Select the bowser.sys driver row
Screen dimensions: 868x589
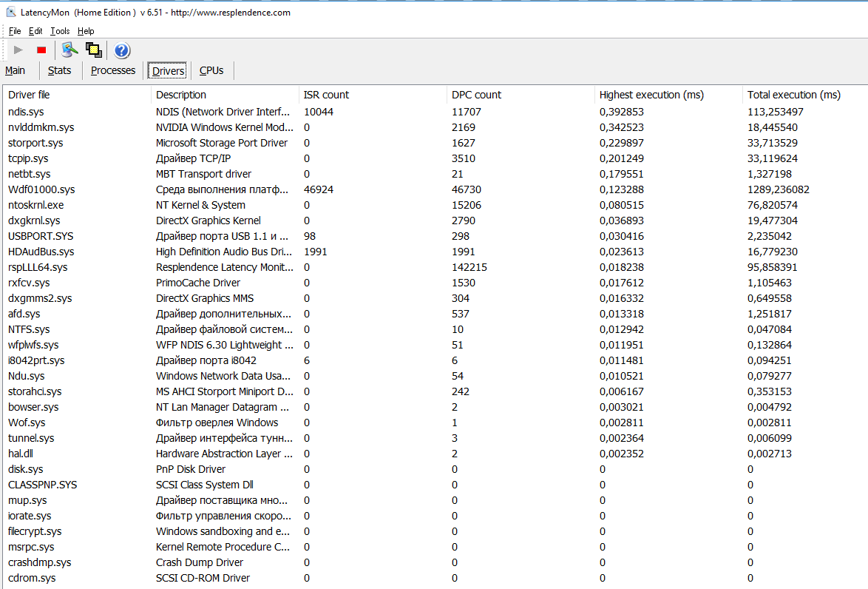pyautogui.click(x=435, y=407)
